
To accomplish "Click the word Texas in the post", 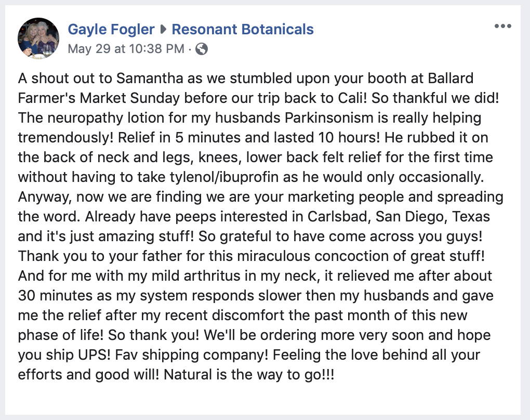I will [x=471, y=216].
